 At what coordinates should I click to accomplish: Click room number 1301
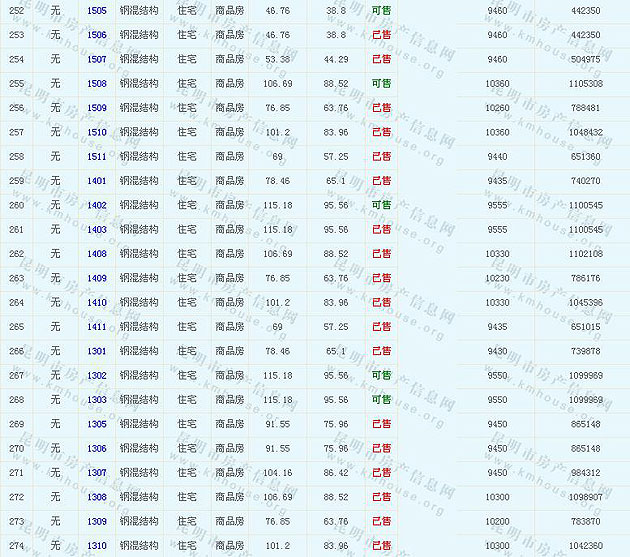pyautogui.click(x=97, y=351)
